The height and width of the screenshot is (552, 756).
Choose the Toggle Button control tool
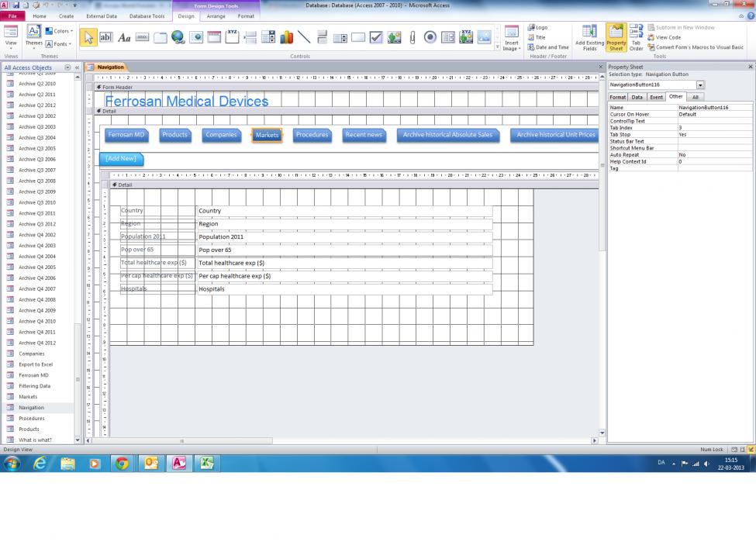coord(322,38)
